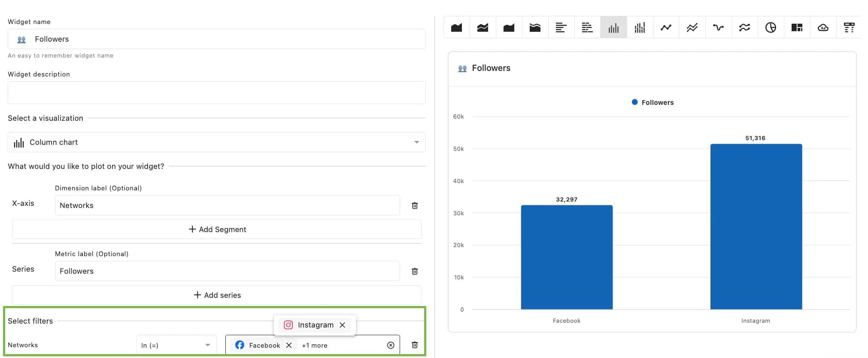This screenshot has width=868, height=358.
Task: Delete the X-axis Networks dimension
Action: (x=415, y=205)
